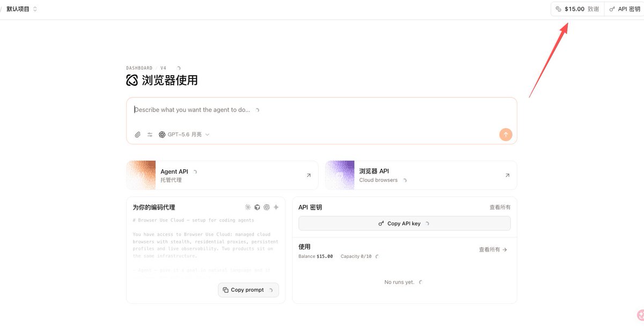The image size is (644, 327).
Task: Click the copy icon in Copy prompt
Action: tap(225, 290)
